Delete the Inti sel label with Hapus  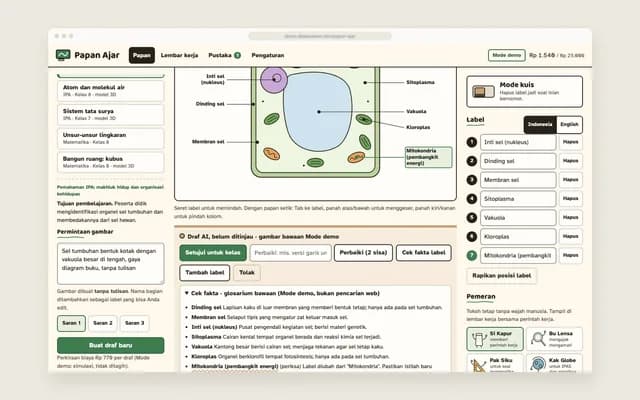[x=570, y=142]
